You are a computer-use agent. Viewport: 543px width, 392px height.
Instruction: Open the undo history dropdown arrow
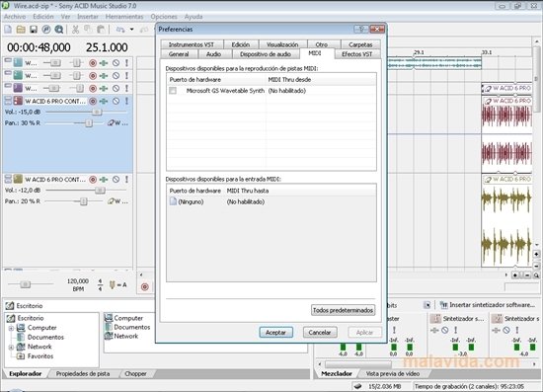132,30
